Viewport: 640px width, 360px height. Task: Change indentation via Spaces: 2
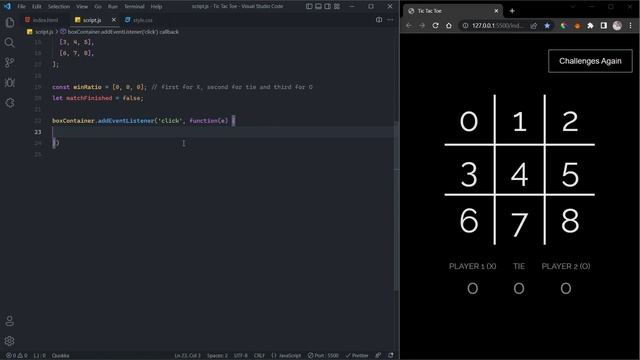218,356
